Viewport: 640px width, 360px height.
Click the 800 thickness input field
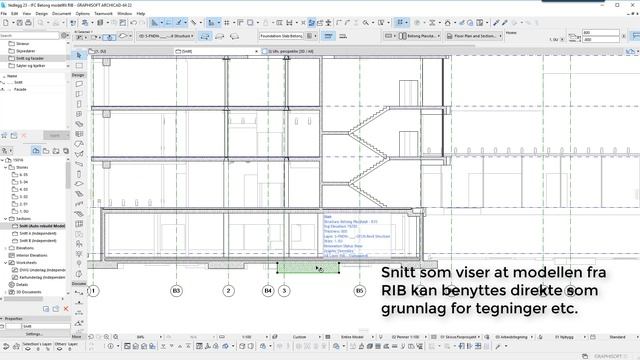(601, 33)
